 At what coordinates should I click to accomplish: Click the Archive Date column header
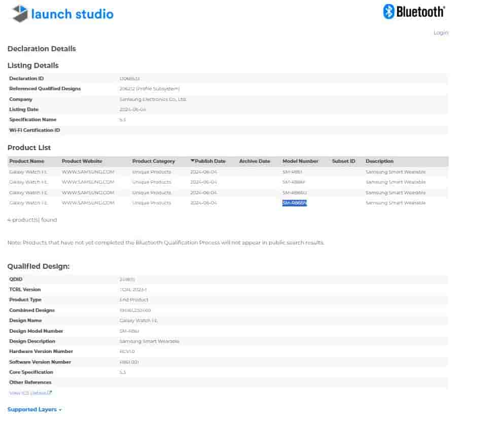[255, 161]
